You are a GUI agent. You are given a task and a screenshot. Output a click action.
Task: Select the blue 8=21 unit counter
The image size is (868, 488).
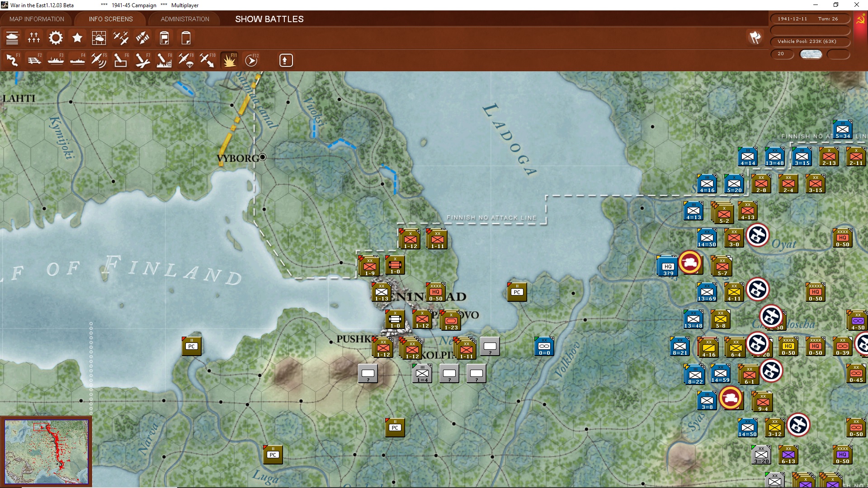(680, 347)
